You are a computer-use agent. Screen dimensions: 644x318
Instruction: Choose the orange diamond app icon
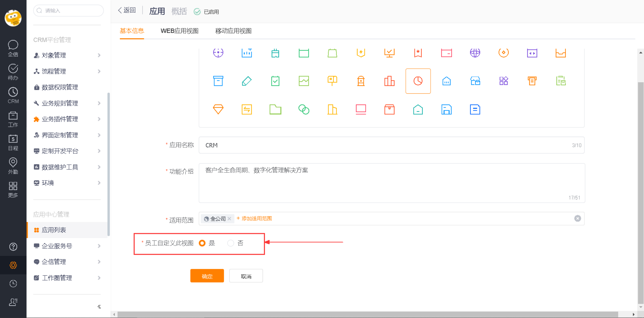click(x=218, y=110)
